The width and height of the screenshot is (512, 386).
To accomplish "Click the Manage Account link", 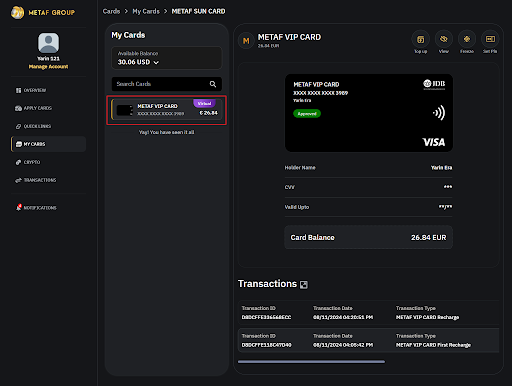I will (x=48, y=67).
